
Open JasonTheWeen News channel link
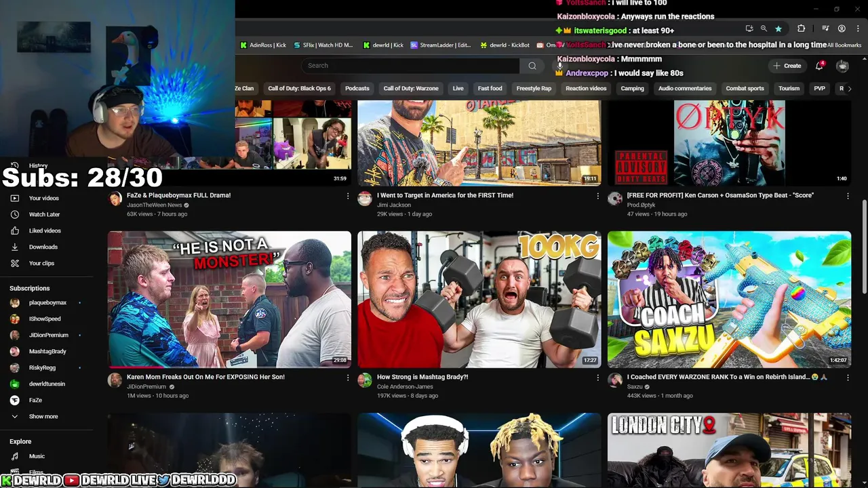[154, 205]
